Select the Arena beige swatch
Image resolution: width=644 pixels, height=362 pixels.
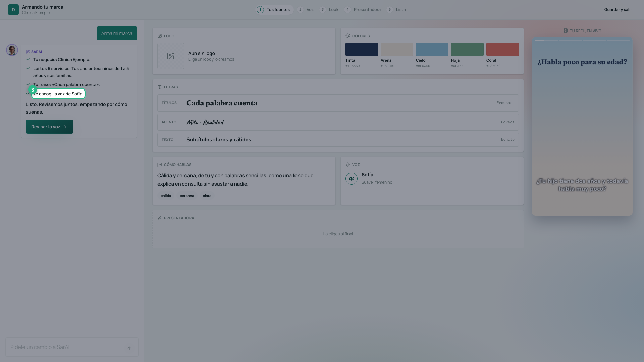click(397, 49)
